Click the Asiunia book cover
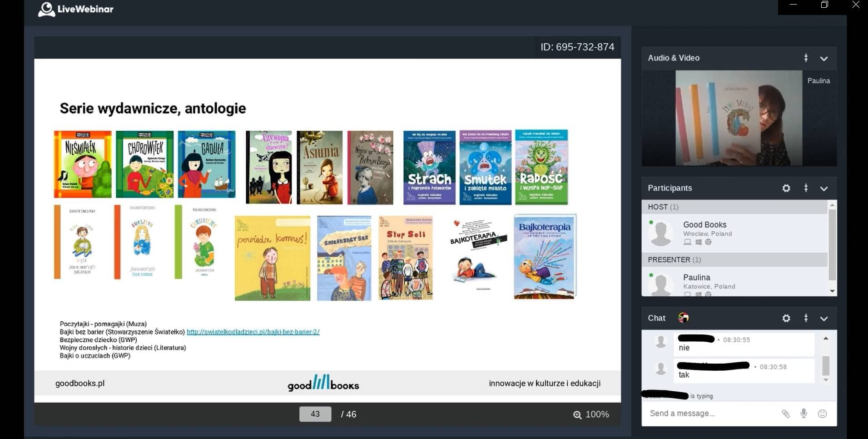Screen dimensions: 868x439 coord(320,167)
